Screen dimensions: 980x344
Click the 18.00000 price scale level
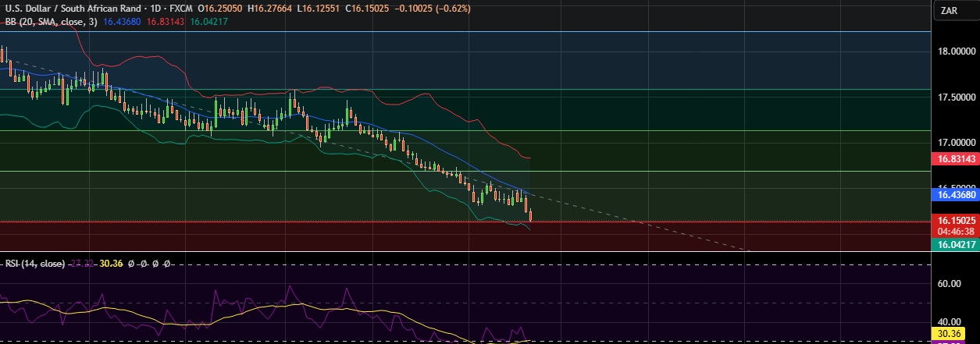(955, 51)
